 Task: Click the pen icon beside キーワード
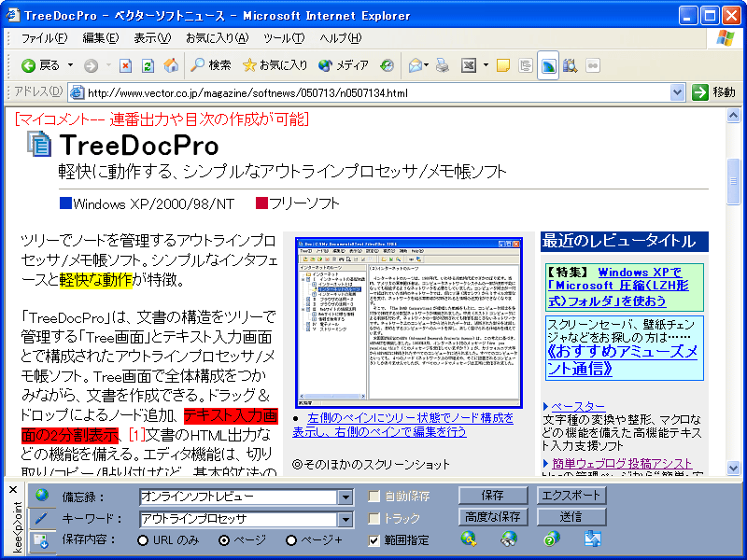pos(42,518)
